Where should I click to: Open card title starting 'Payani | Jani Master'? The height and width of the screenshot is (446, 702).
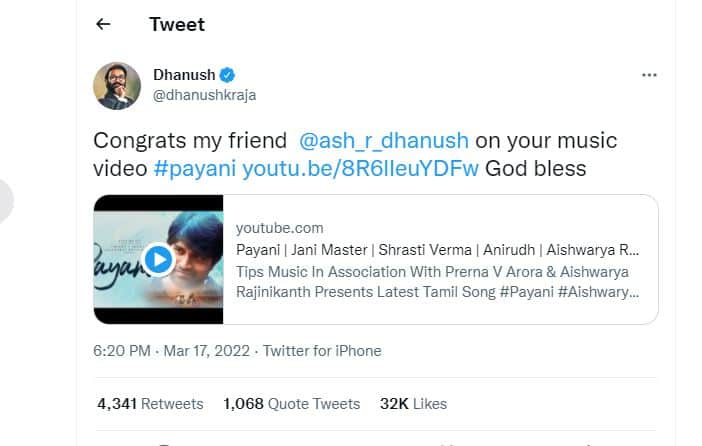(437, 250)
